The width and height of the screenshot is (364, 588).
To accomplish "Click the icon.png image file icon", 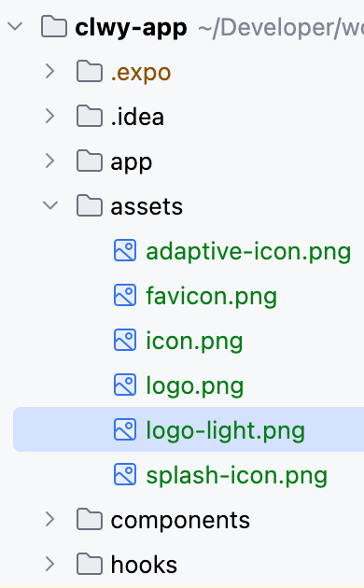I will 125,340.
